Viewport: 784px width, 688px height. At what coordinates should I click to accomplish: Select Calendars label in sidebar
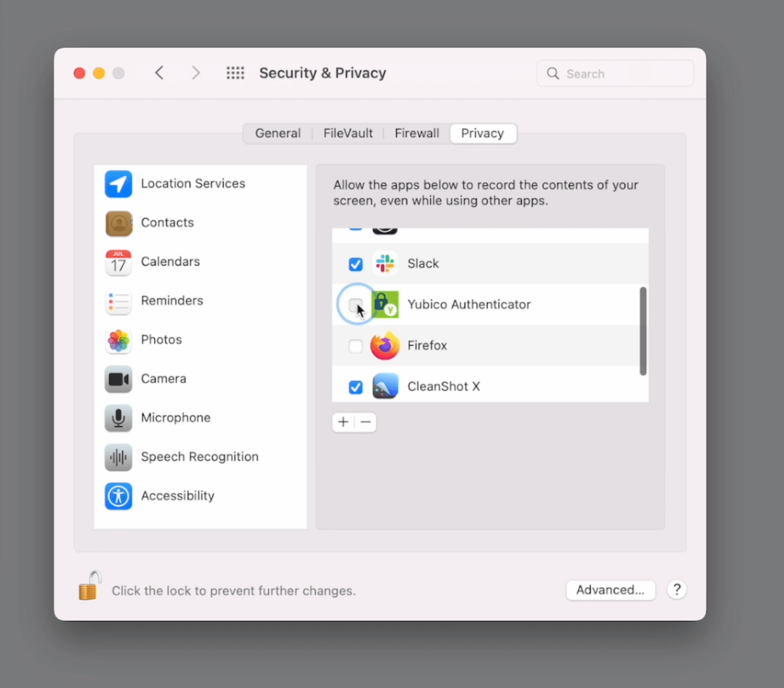pos(171,262)
